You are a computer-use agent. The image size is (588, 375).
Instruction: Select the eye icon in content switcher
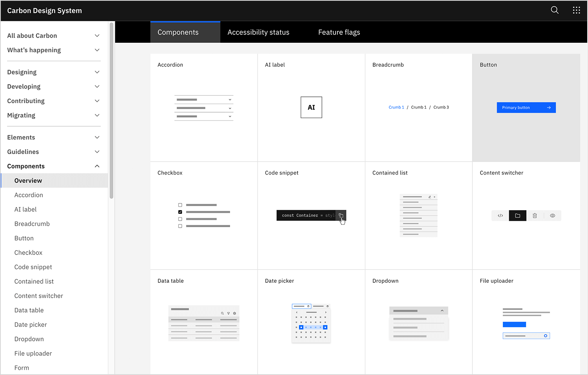pyautogui.click(x=552, y=215)
